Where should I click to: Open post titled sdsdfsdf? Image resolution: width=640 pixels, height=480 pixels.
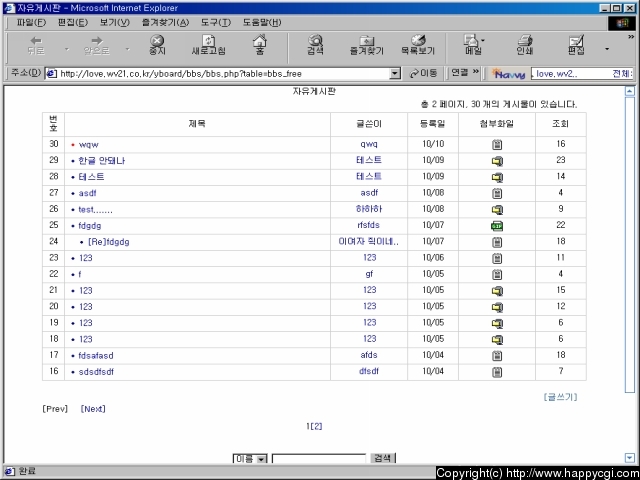(x=96, y=372)
